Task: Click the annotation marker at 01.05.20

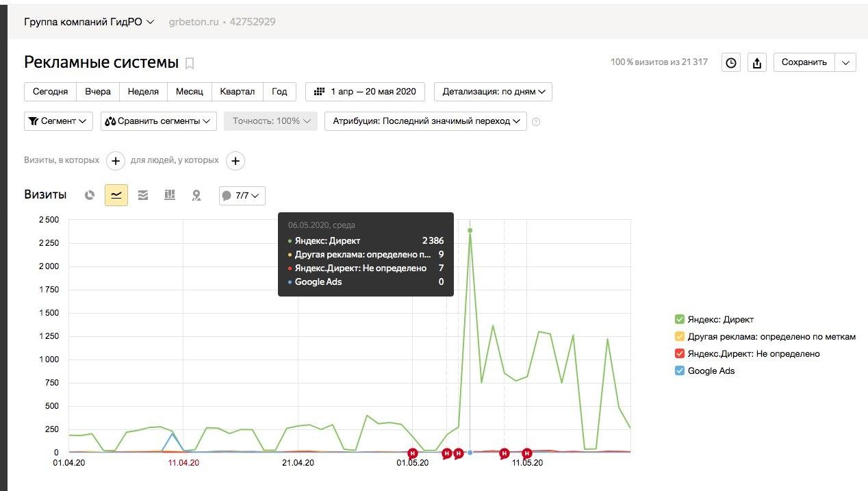Action: click(413, 453)
